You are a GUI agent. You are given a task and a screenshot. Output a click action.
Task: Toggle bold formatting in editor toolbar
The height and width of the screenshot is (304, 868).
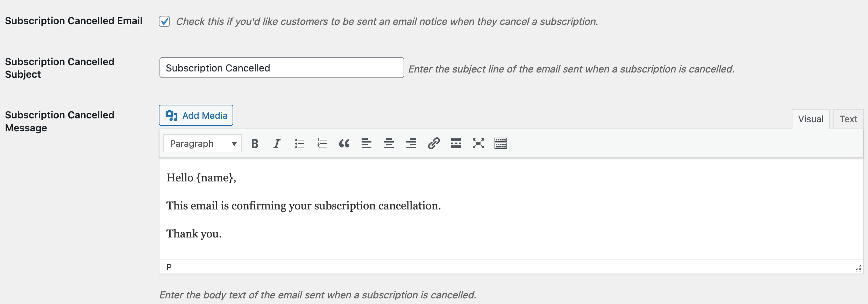(x=255, y=144)
